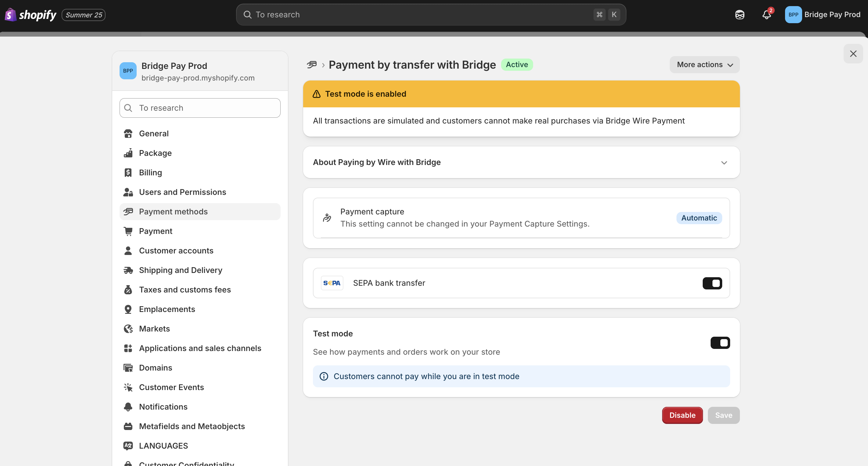Click the Emplacements location pin icon
The width and height of the screenshot is (868, 466).
pyautogui.click(x=128, y=310)
